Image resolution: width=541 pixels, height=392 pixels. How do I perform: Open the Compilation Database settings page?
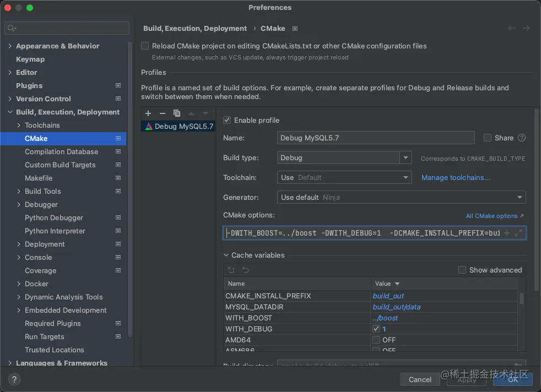(61, 152)
